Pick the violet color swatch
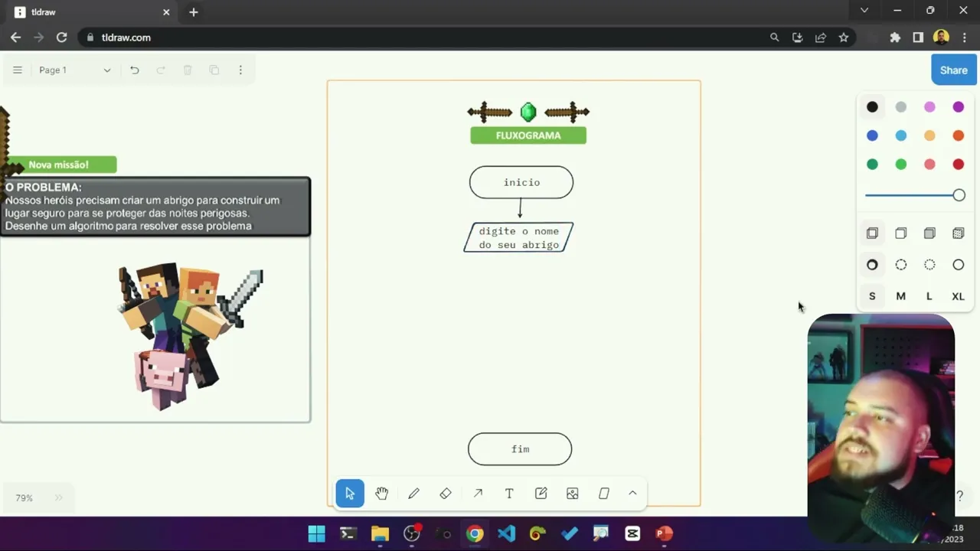Image resolution: width=980 pixels, height=551 pixels. click(959, 107)
